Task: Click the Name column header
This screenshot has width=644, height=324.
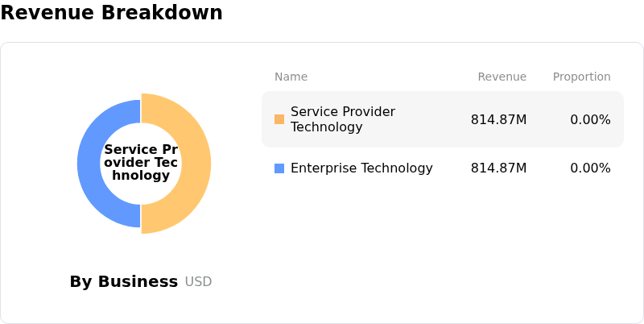Action: [291, 77]
